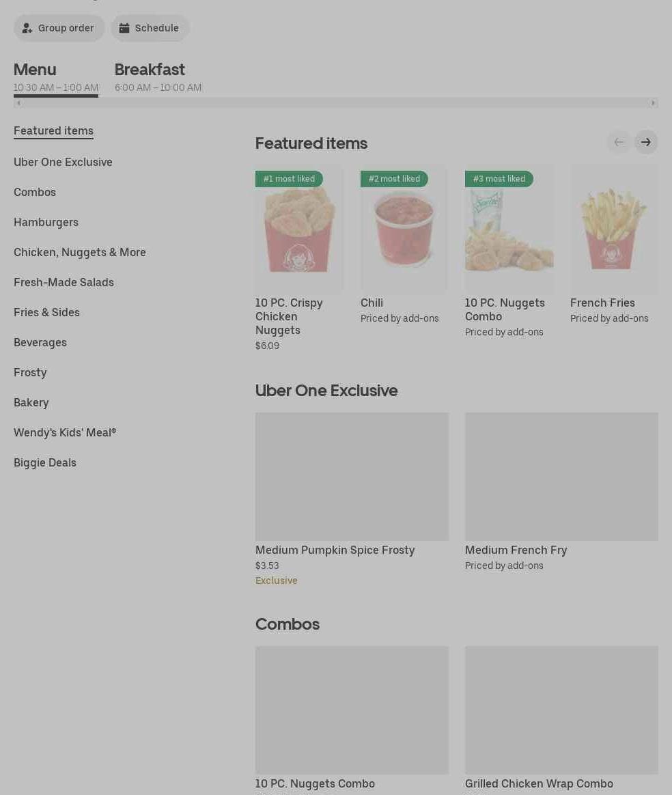
Task: Open Medium Pumpkin Spice Frosty item
Action: point(352,499)
